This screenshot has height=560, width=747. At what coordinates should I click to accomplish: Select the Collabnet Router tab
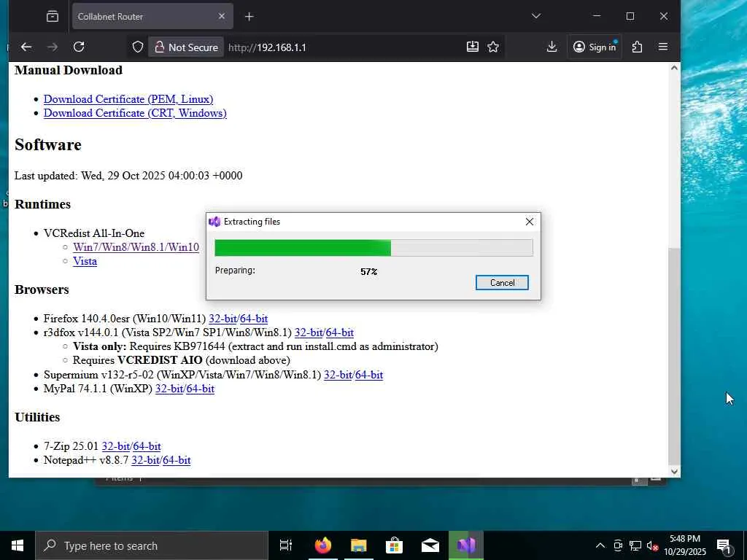[x=152, y=17]
